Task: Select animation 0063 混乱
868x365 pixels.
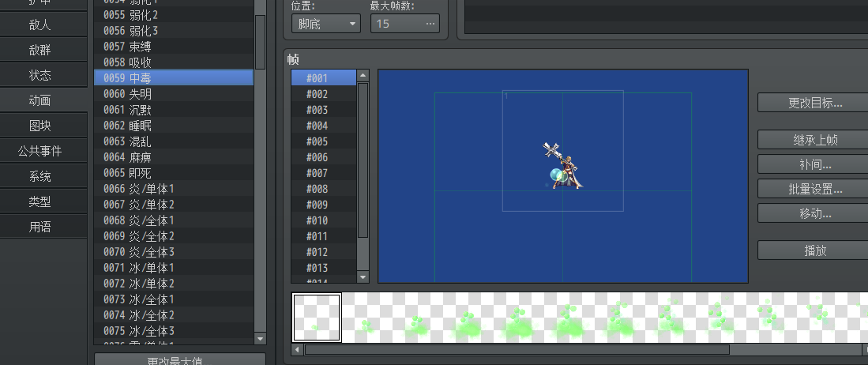Action: [x=174, y=141]
